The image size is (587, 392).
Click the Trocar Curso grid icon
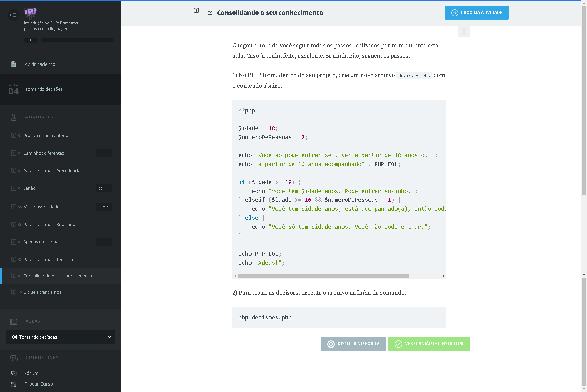pyautogui.click(x=14, y=384)
